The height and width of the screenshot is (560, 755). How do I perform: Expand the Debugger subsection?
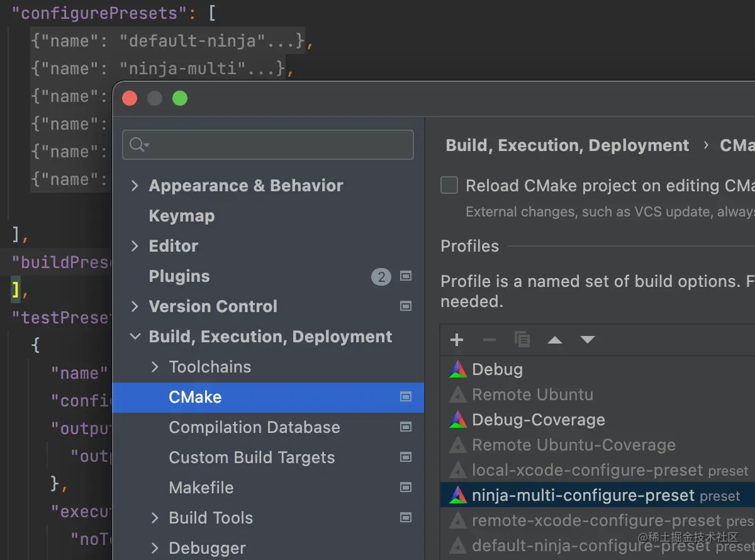tap(155, 548)
